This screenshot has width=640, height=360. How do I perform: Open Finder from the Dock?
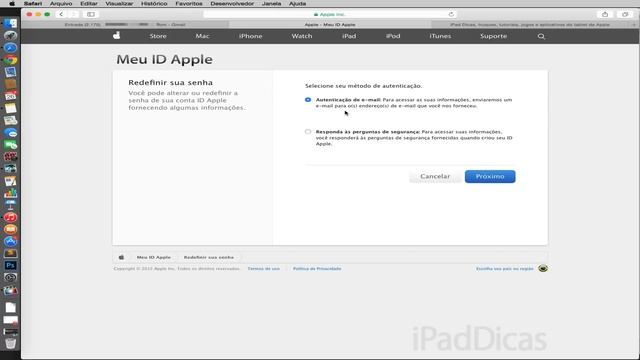coord(11,23)
